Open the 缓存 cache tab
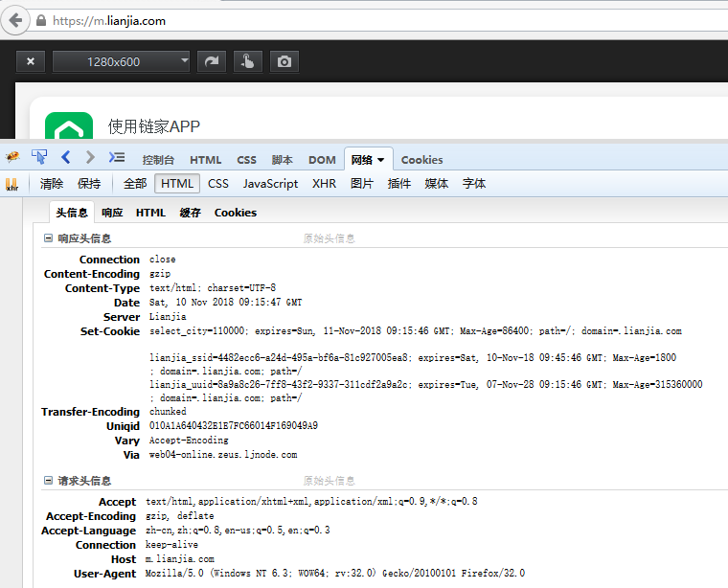The width and height of the screenshot is (728, 588). point(190,213)
